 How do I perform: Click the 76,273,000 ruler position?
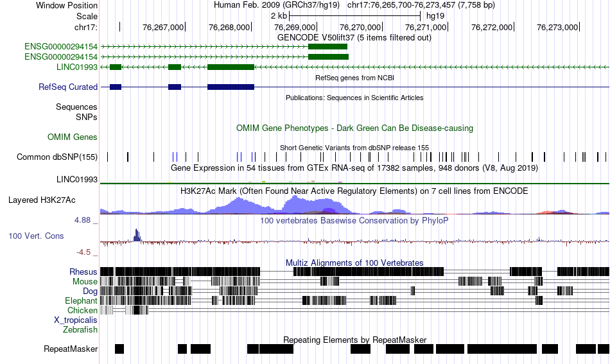557,27
